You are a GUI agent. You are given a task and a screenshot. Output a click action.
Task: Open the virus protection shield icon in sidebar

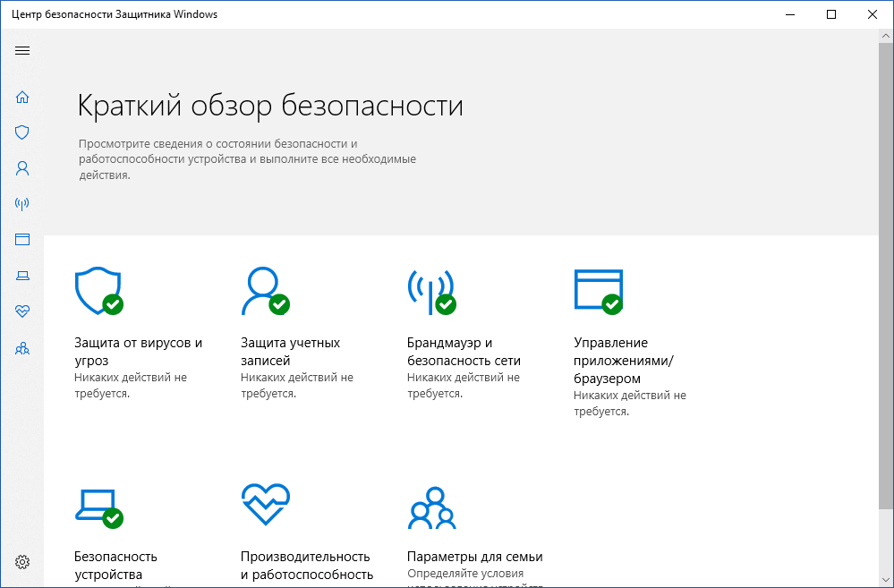[x=21, y=132]
